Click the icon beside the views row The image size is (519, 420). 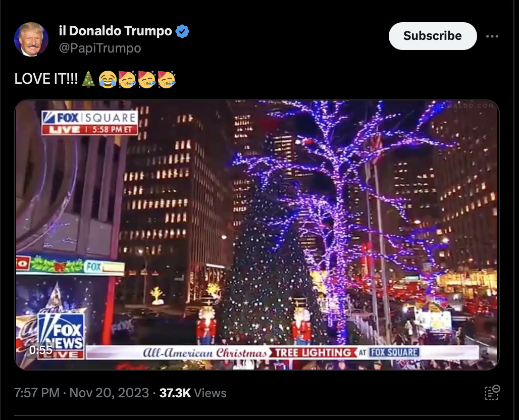coord(492,393)
